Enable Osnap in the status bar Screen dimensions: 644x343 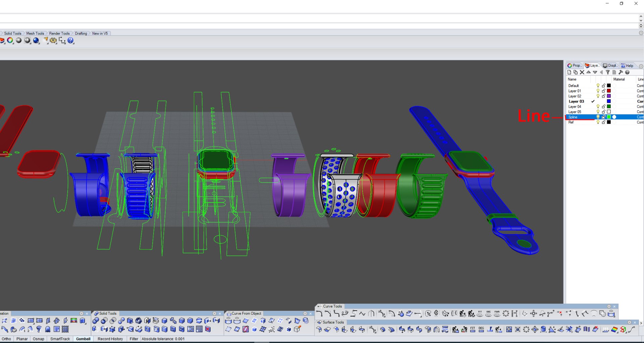coord(39,339)
